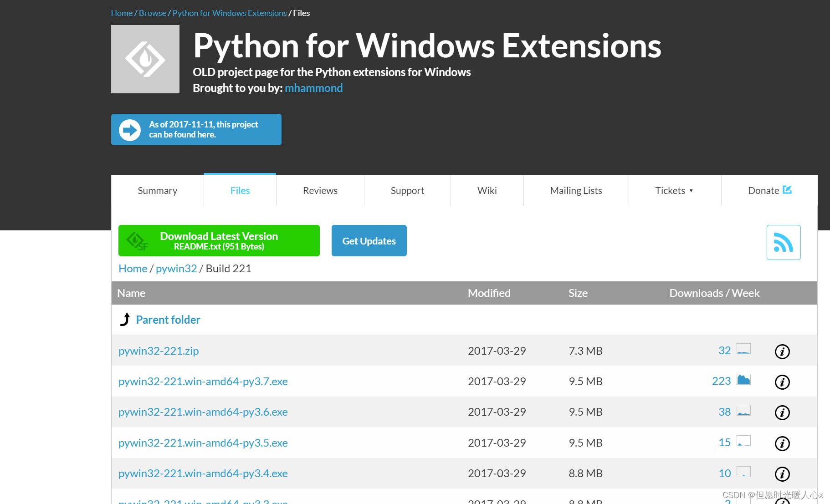Click the 7.3 MB size cell
The height and width of the screenshot is (504, 830).
[x=585, y=351]
